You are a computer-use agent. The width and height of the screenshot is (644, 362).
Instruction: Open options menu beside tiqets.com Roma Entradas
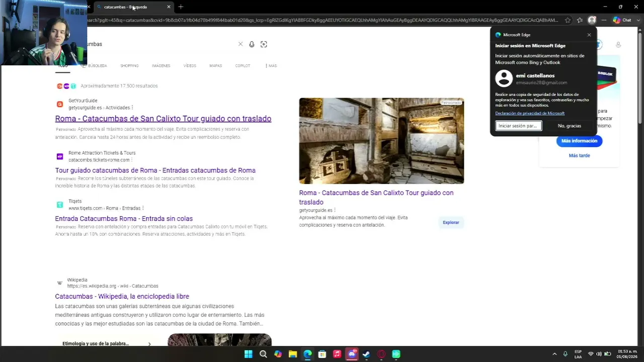click(x=143, y=208)
